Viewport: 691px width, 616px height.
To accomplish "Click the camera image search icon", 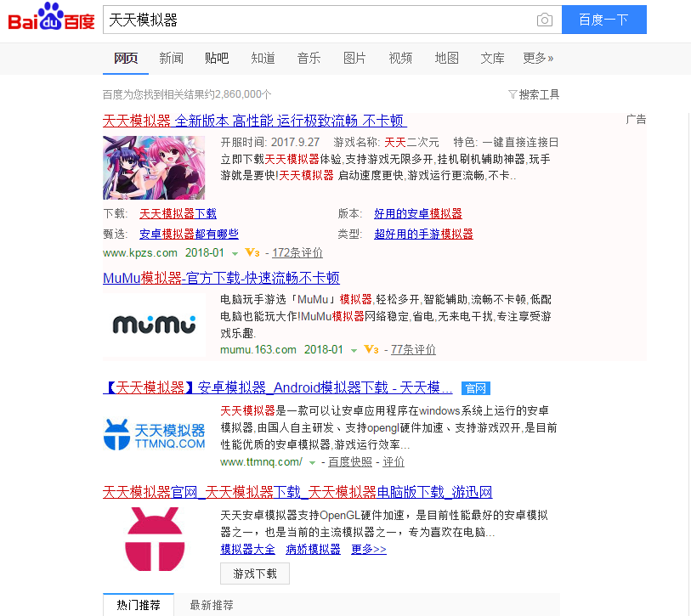I will pos(545,20).
